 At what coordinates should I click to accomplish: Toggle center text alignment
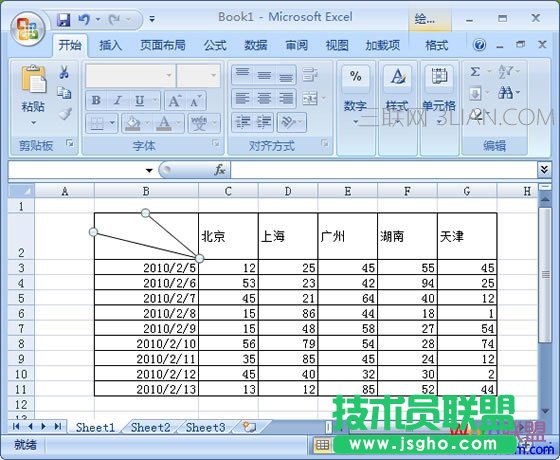[x=264, y=98]
